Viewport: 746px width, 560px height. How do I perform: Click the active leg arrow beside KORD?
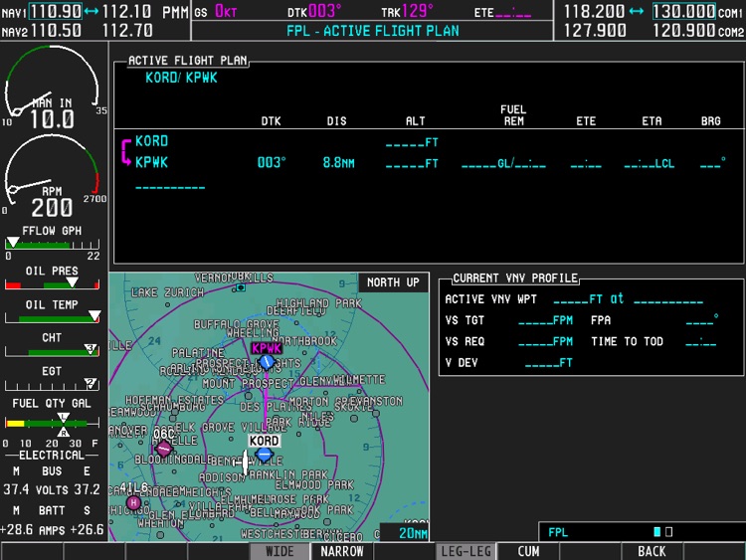pos(126,152)
